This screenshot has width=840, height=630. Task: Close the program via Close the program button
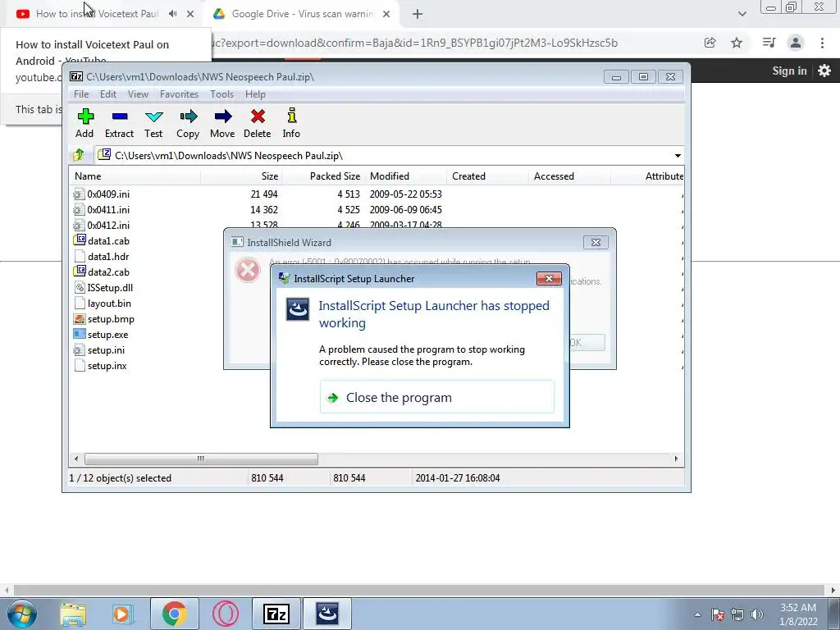(x=437, y=397)
